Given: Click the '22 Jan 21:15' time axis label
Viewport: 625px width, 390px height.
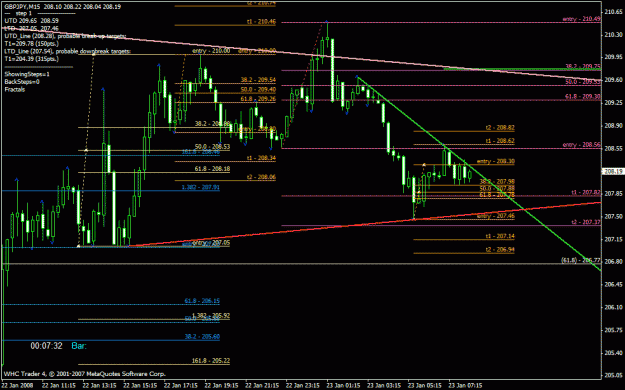Looking at the screenshot, I should 262,386.
